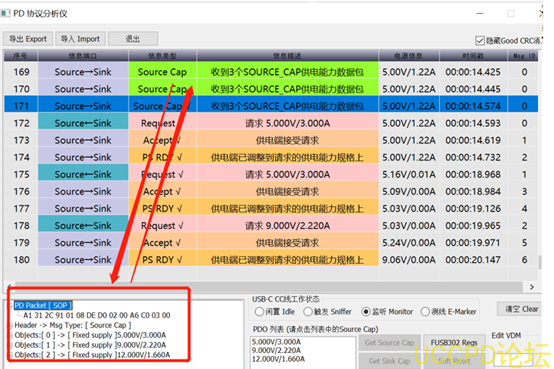
Task: Choose the Monitor radio button
Action: click(x=366, y=312)
